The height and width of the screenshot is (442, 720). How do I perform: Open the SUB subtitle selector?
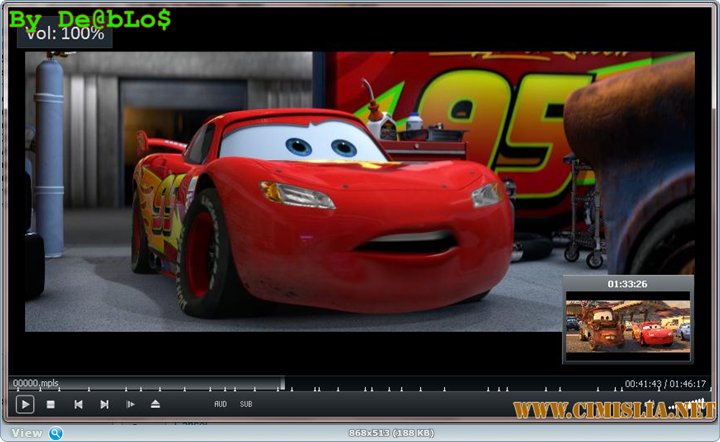(x=246, y=404)
